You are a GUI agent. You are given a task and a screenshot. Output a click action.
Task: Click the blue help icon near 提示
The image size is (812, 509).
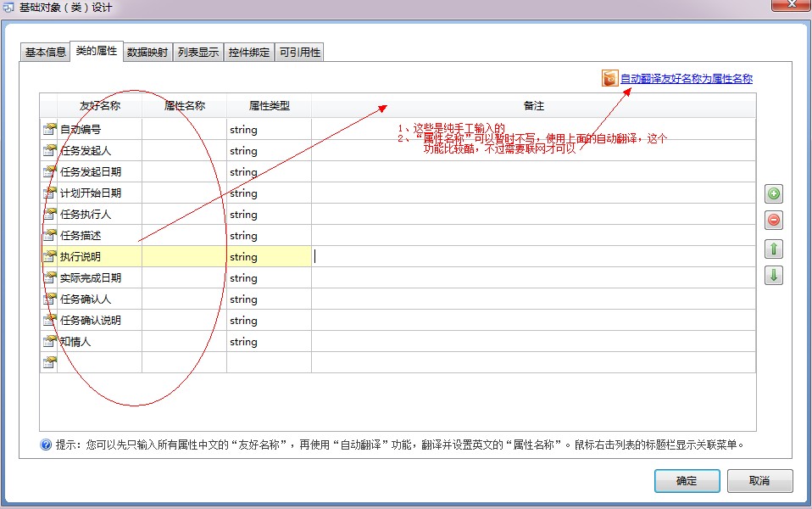tap(46, 445)
